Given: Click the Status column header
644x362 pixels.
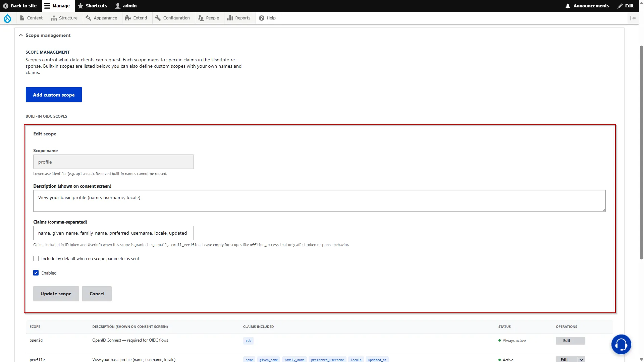Looking at the screenshot, I should (504, 326).
